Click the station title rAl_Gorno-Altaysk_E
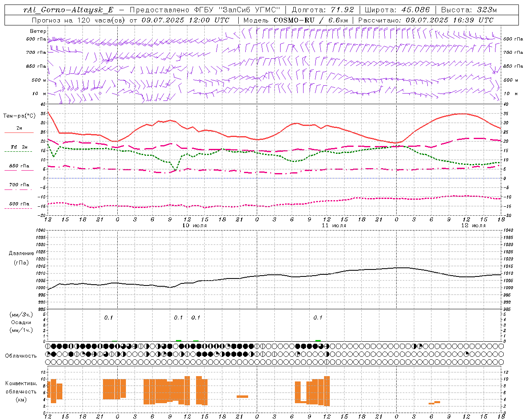Image resolution: width=525 pixels, height=420 pixels. [68, 10]
